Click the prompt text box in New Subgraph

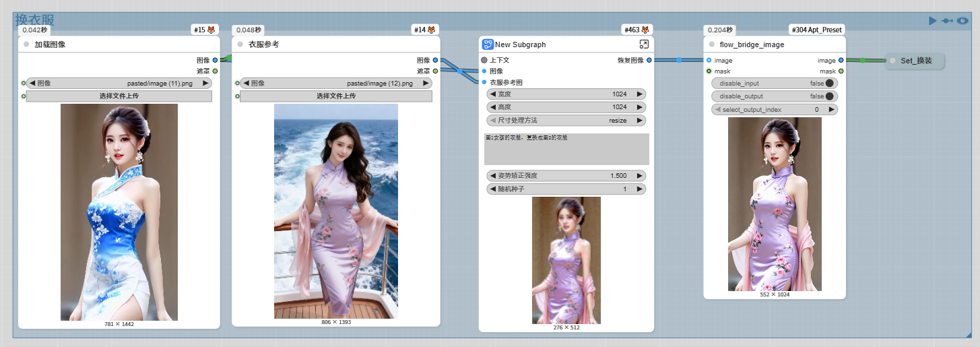point(566,149)
